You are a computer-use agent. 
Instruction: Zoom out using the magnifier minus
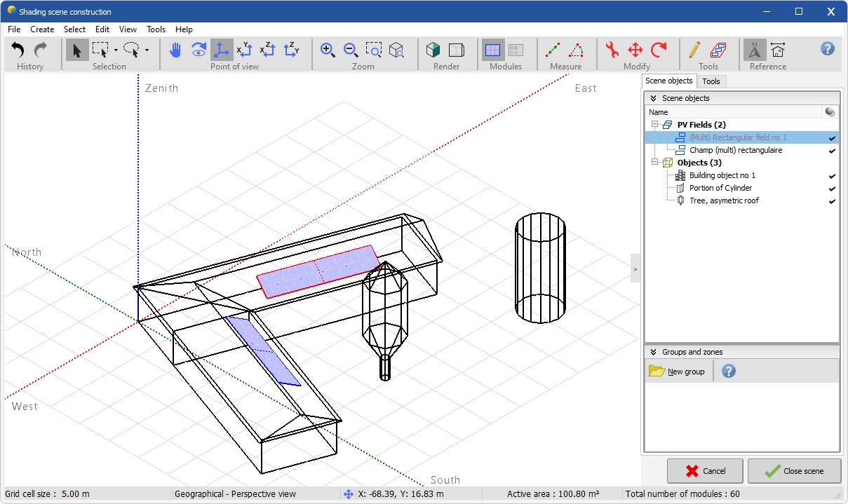(x=351, y=50)
